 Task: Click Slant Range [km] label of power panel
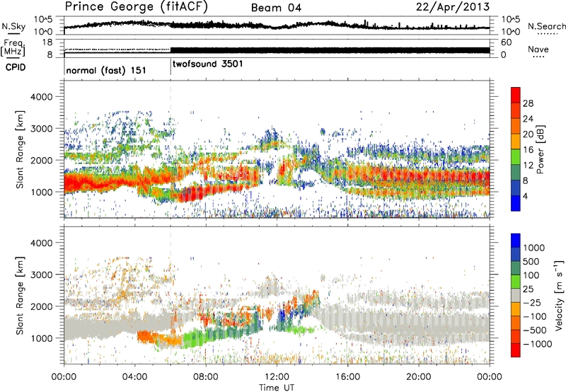pyautogui.click(x=20, y=149)
